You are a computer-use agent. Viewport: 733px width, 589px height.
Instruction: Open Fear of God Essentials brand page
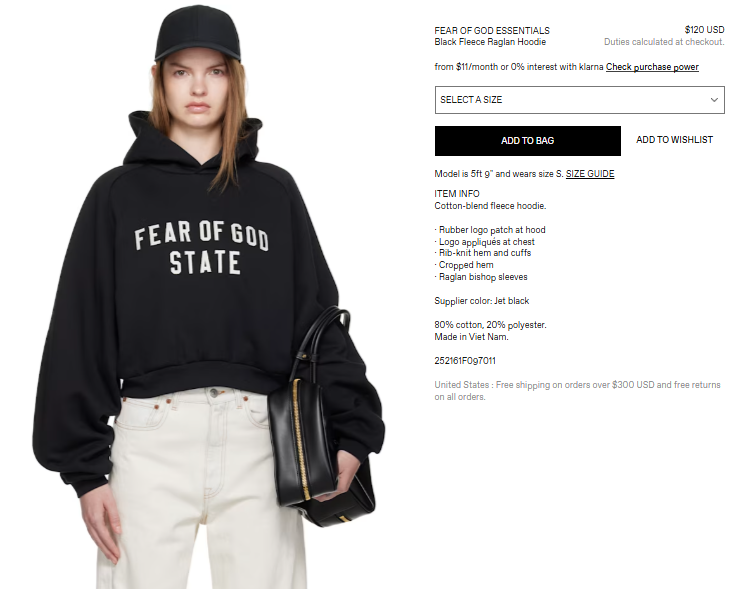point(492,31)
